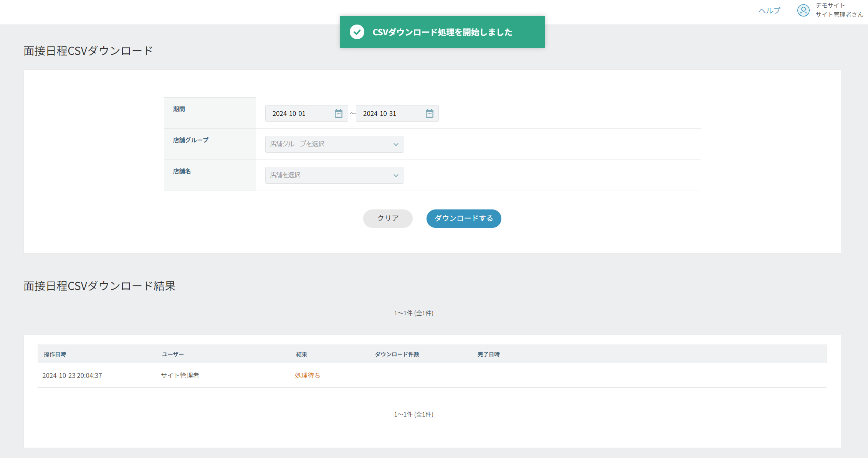Viewport: 868px width, 458px height.
Task: Click the user avatar icon
Action: pos(803,10)
